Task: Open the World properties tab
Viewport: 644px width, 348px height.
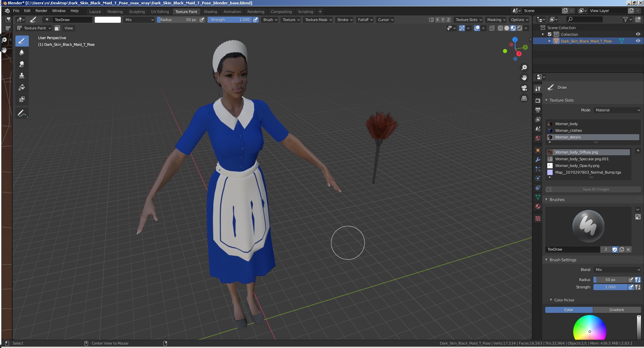Action: tap(538, 138)
